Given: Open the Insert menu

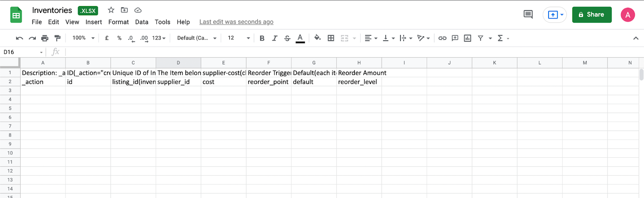Looking at the screenshot, I should [x=94, y=22].
